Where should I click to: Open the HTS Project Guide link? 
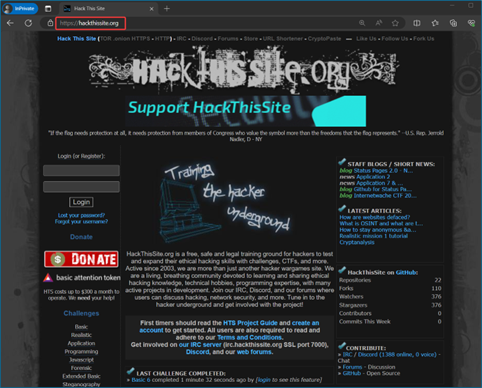tap(250, 323)
